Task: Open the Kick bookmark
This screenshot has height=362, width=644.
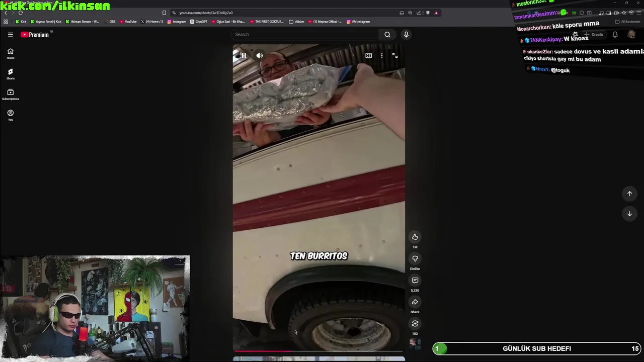Action: 21,22
